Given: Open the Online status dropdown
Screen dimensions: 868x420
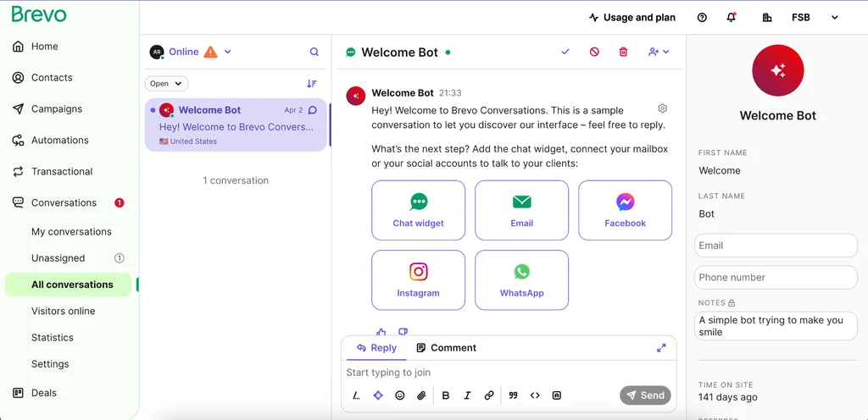Looking at the screenshot, I should click(227, 52).
